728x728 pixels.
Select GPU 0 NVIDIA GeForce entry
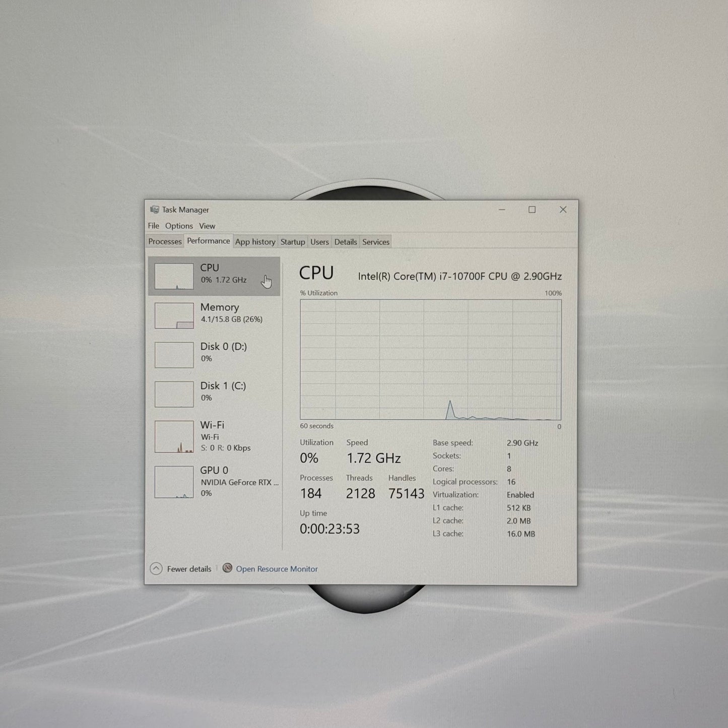click(x=214, y=482)
